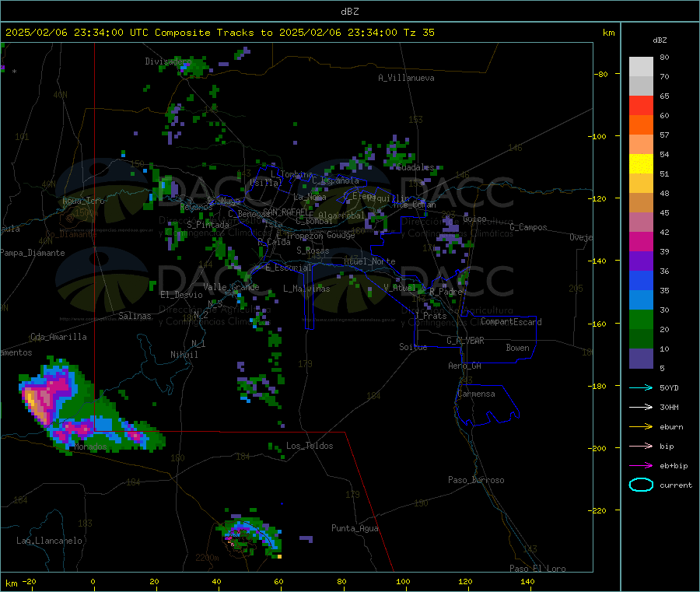700x592 pixels.
Task: Click the 'Aero_GA' place label
Action: (x=464, y=366)
